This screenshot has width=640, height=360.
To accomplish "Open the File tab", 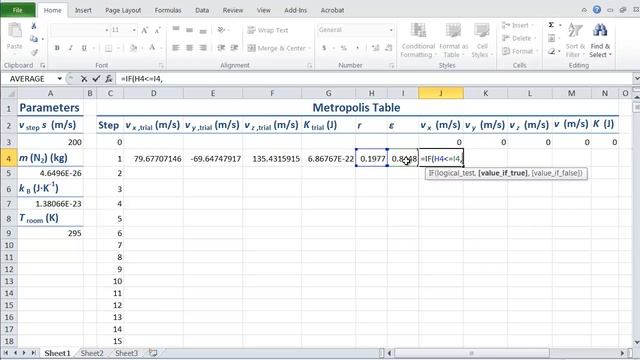I will pos(18,10).
